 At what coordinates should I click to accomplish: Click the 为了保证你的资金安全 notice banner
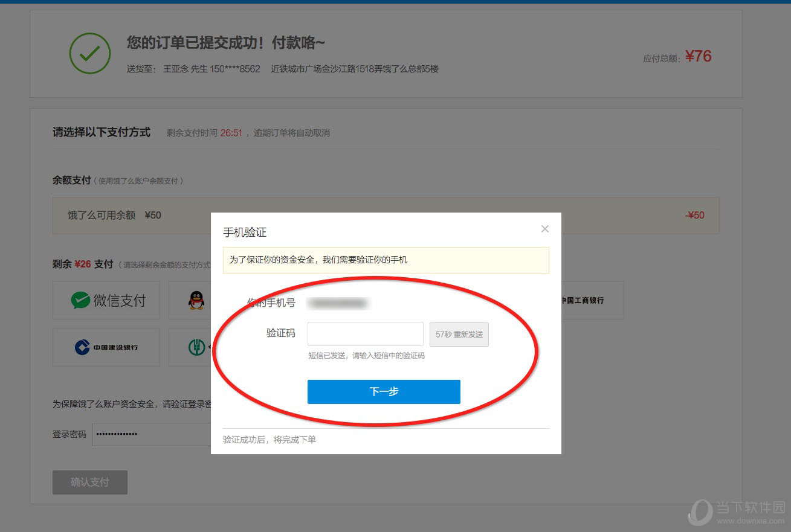[386, 260]
